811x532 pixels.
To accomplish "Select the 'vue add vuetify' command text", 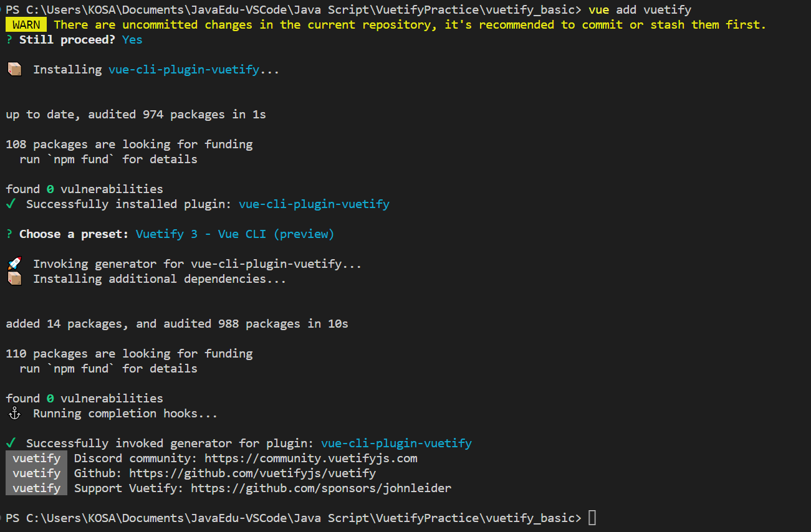I will (x=640, y=10).
